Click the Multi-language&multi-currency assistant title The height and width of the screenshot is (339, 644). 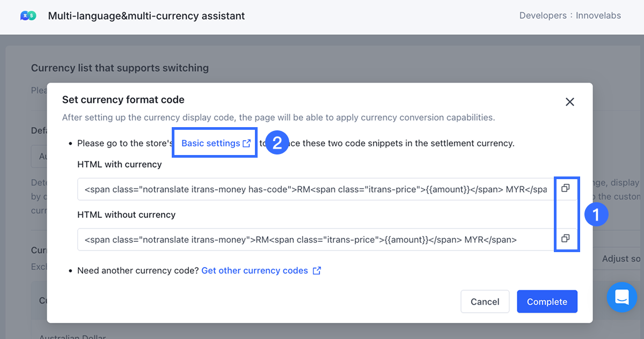click(x=147, y=16)
